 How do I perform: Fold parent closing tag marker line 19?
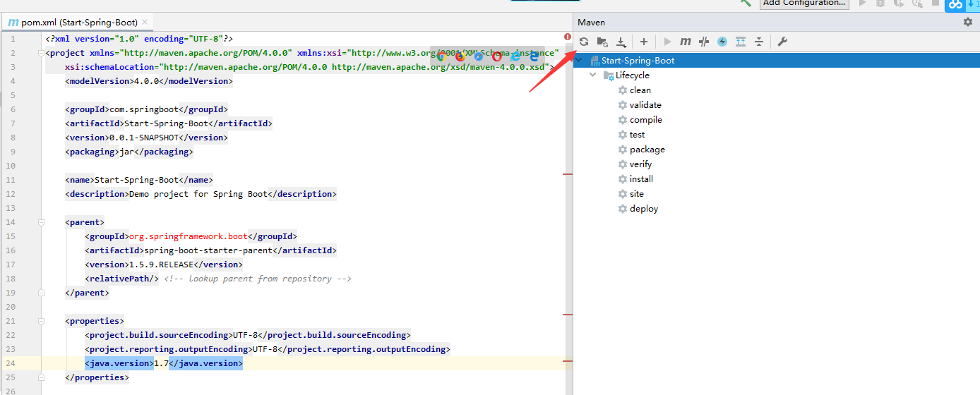click(42, 293)
